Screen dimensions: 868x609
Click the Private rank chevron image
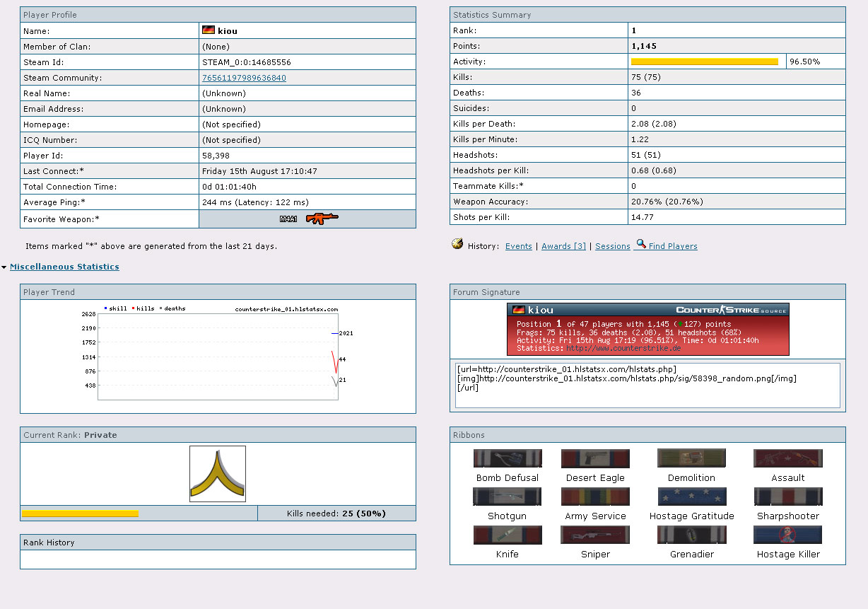[218, 474]
